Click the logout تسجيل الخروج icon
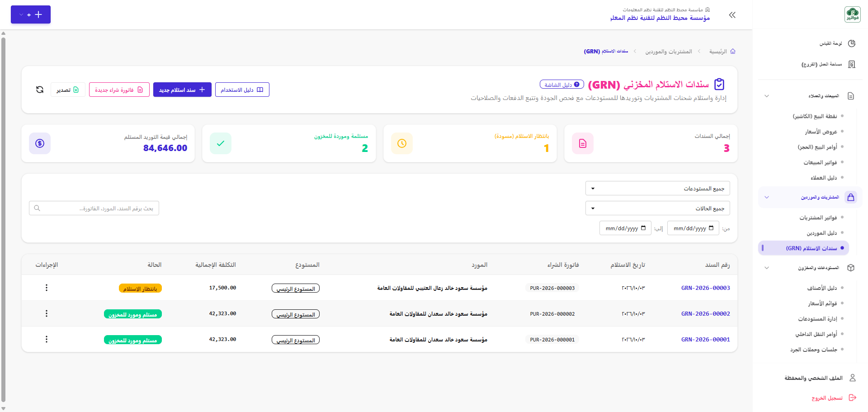This screenshot has width=868, height=412. pyautogui.click(x=853, y=398)
